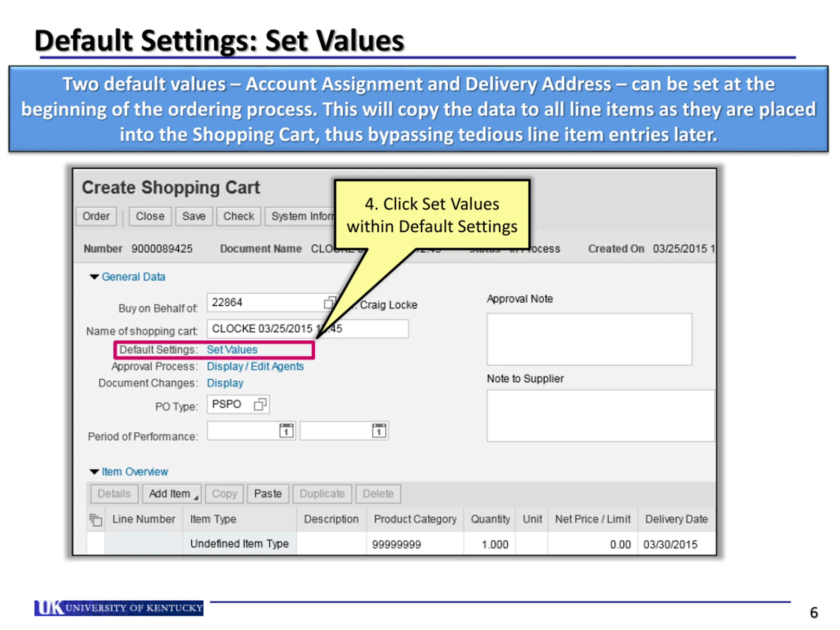Click the Product Category column header
The width and height of the screenshot is (840, 630).
[x=415, y=519]
